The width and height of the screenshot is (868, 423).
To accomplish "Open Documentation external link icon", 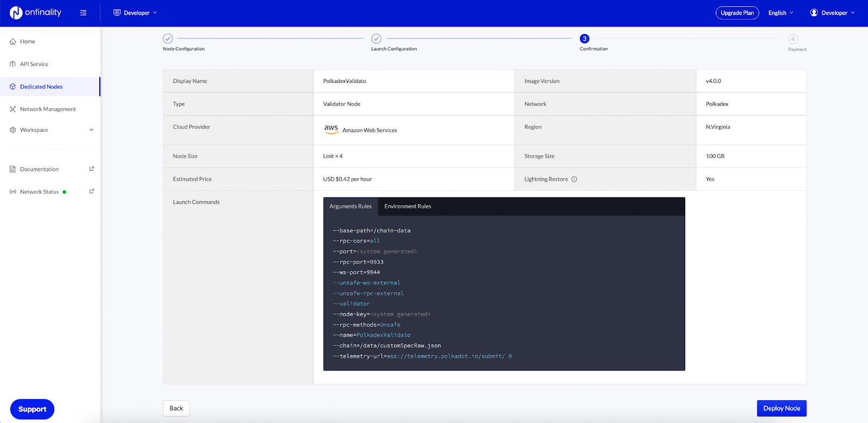I will point(92,169).
